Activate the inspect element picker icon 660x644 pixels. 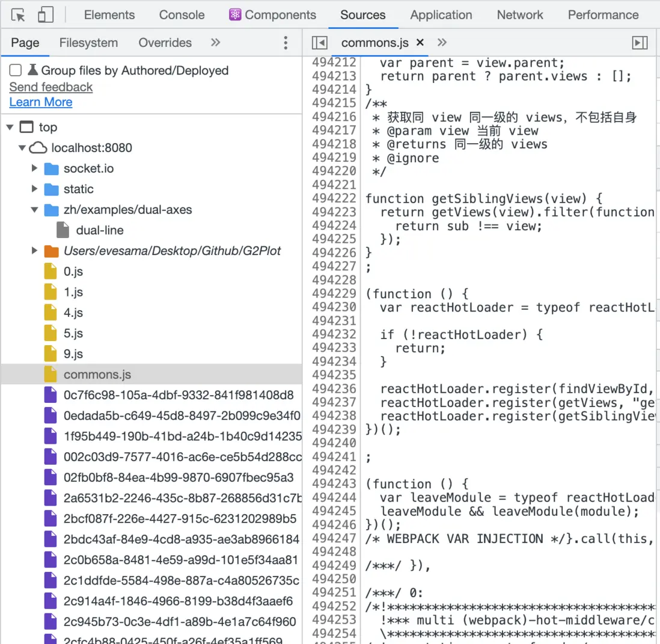click(19, 15)
